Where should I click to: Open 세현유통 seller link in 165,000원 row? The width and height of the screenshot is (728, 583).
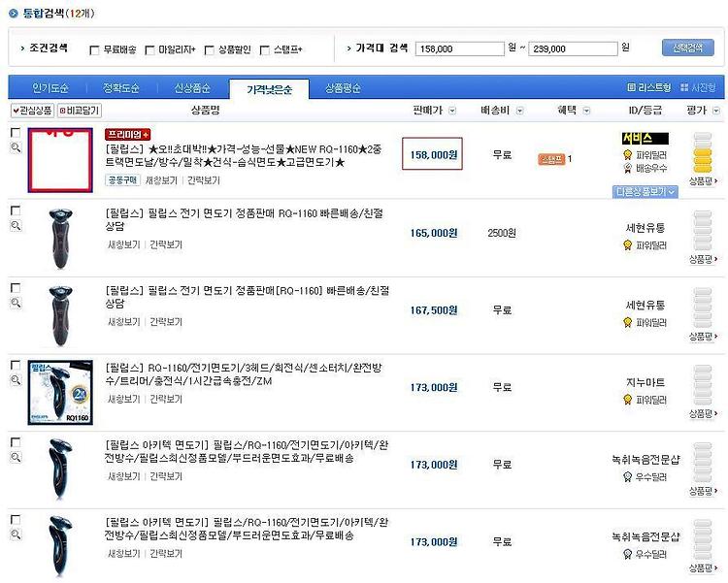(x=645, y=227)
